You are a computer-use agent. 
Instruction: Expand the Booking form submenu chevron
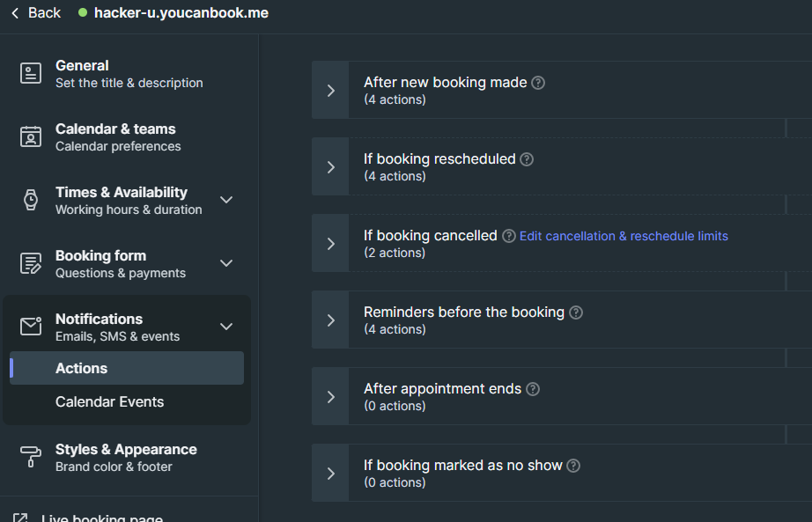point(226,263)
